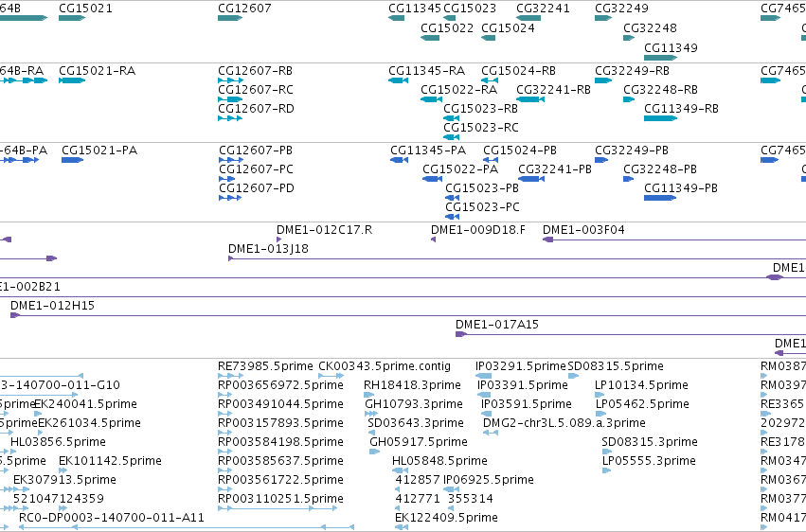Click the CG32241 gene label
The width and height of the screenshot is (806, 532).
click(x=543, y=9)
